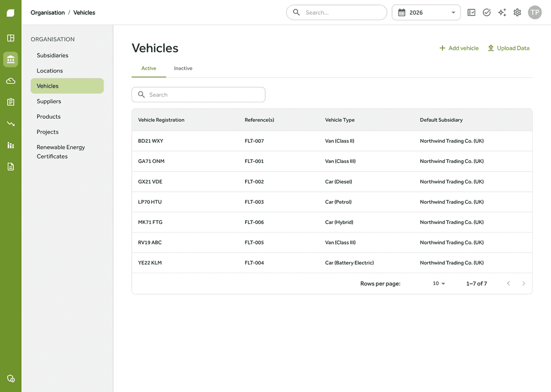Click the plus icon of Add vehicle
This screenshot has width=551, height=392.
(443, 48)
